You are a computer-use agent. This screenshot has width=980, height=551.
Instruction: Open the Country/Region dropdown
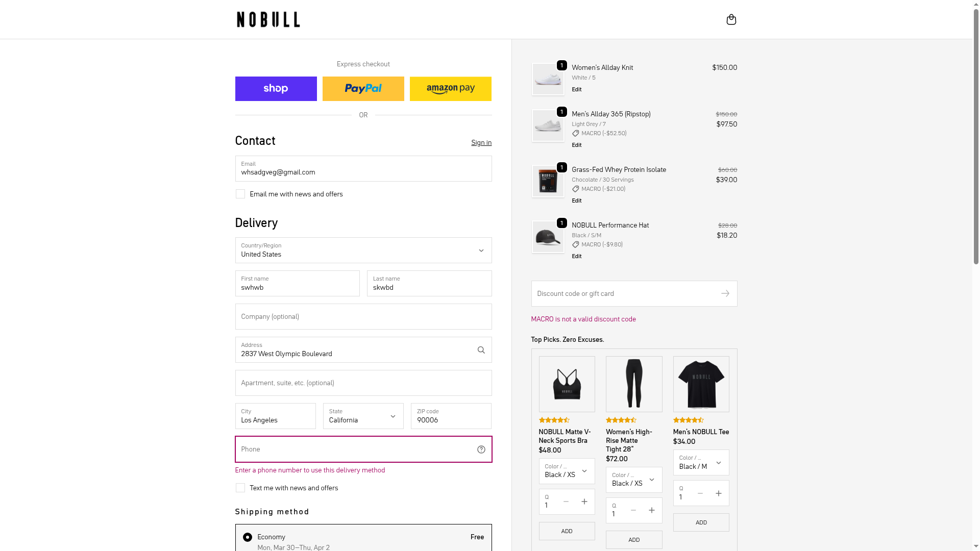click(x=363, y=250)
